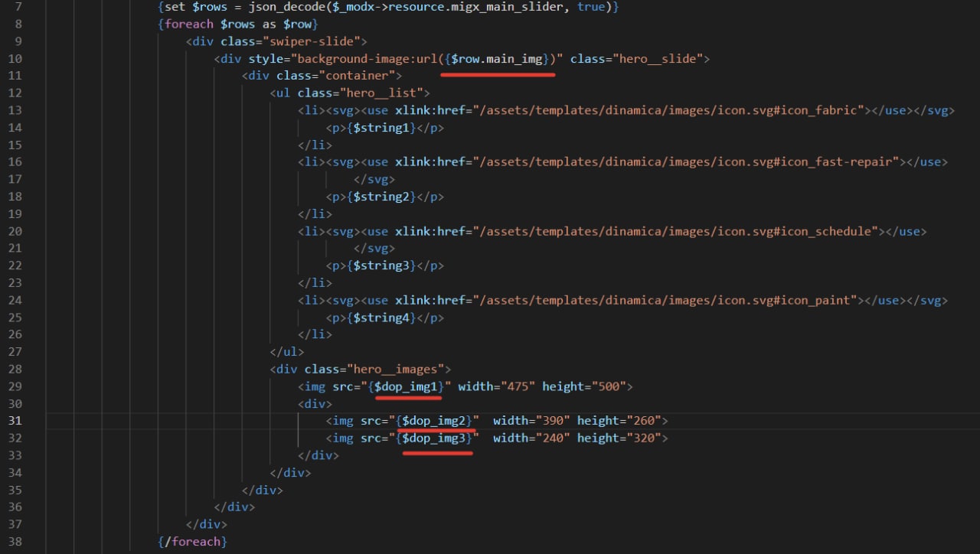Click the bare <div> tag on line 30

[x=315, y=404]
